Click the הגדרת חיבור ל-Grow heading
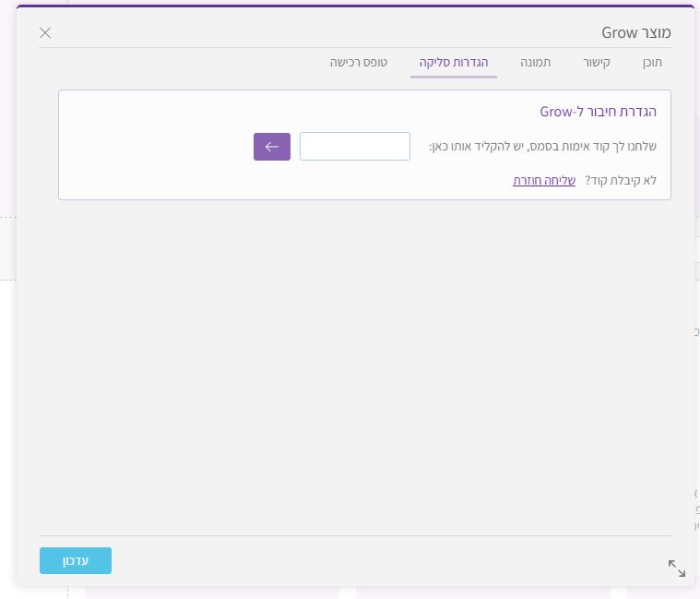The width and height of the screenshot is (700, 599). click(598, 112)
